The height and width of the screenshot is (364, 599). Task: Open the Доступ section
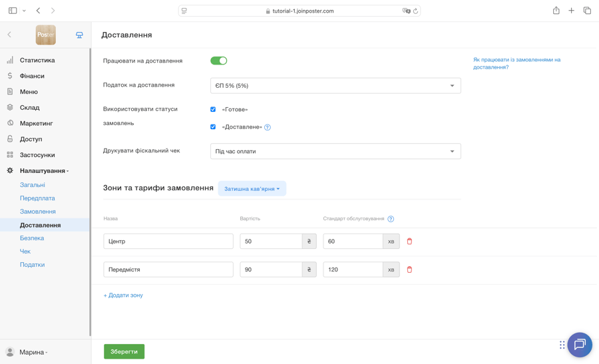(x=31, y=139)
